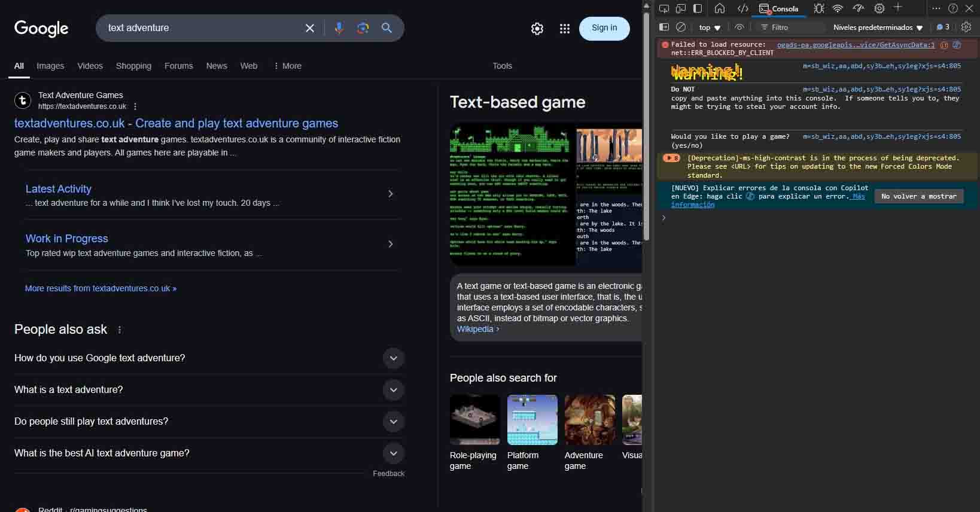Open the Google apps grid

click(564, 29)
